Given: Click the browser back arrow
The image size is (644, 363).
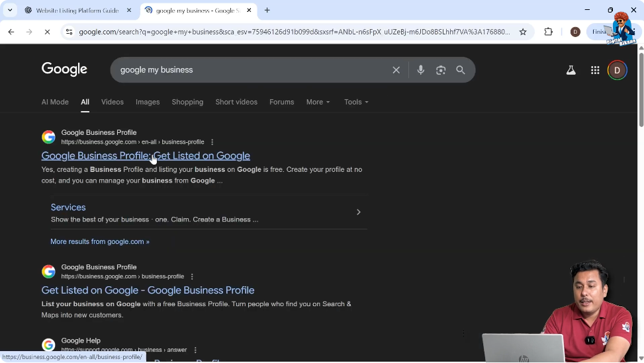Looking at the screenshot, I should point(11,32).
